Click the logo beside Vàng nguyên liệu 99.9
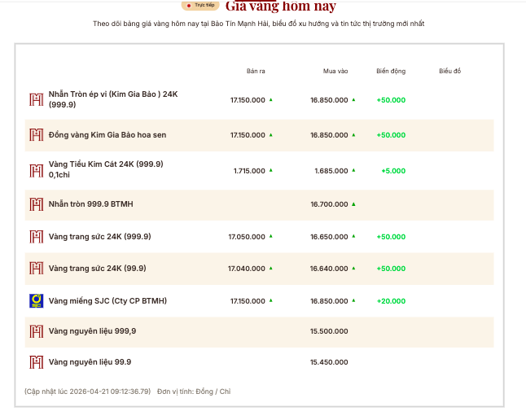Screen dimensions: 526x420 point(36,362)
